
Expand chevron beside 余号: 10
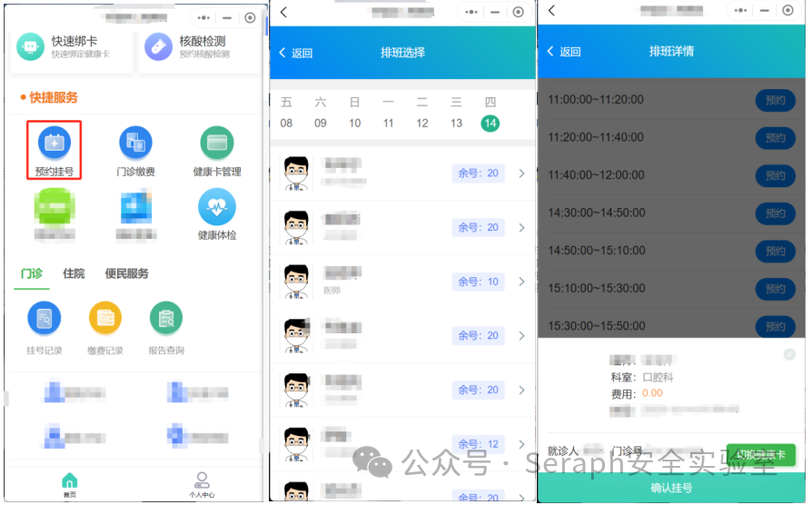coord(521,282)
